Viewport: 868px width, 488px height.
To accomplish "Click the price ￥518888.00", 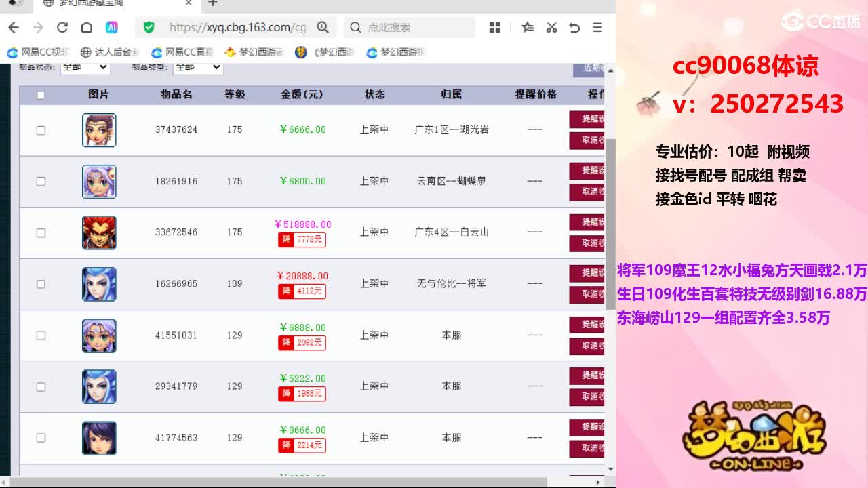I will [302, 224].
